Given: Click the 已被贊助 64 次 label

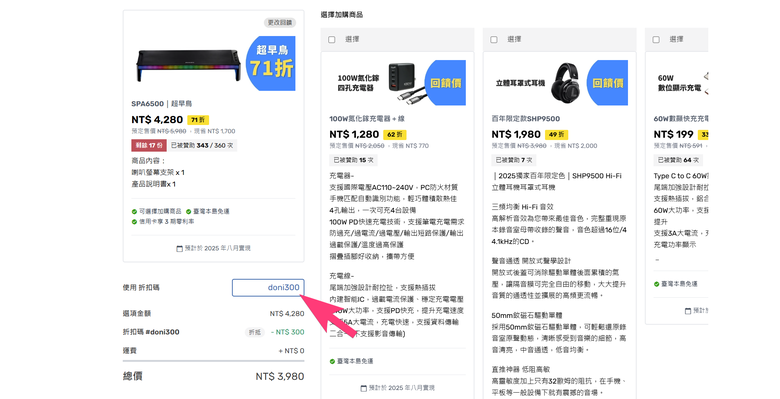Looking at the screenshot, I should click(679, 160).
